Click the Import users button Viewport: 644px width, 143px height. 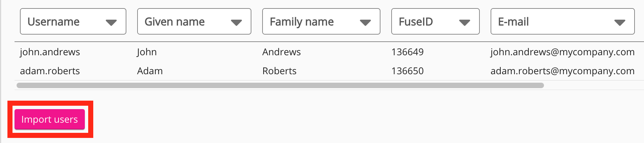click(x=50, y=119)
